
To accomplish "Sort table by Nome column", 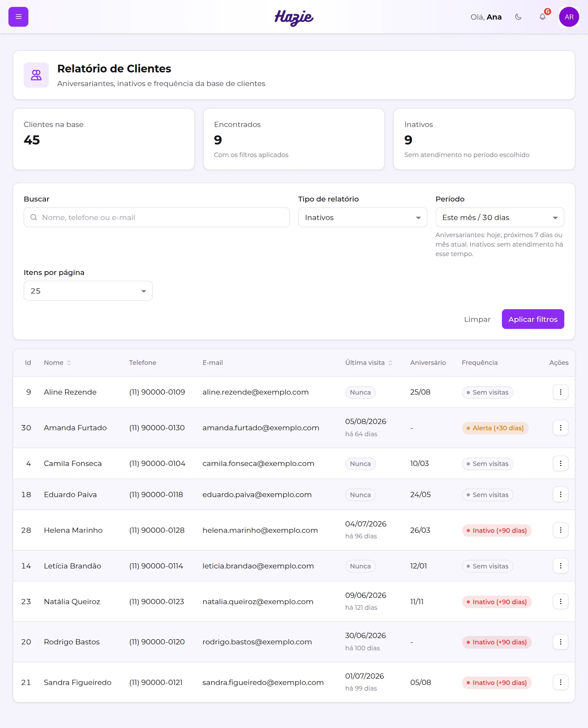I will point(57,363).
